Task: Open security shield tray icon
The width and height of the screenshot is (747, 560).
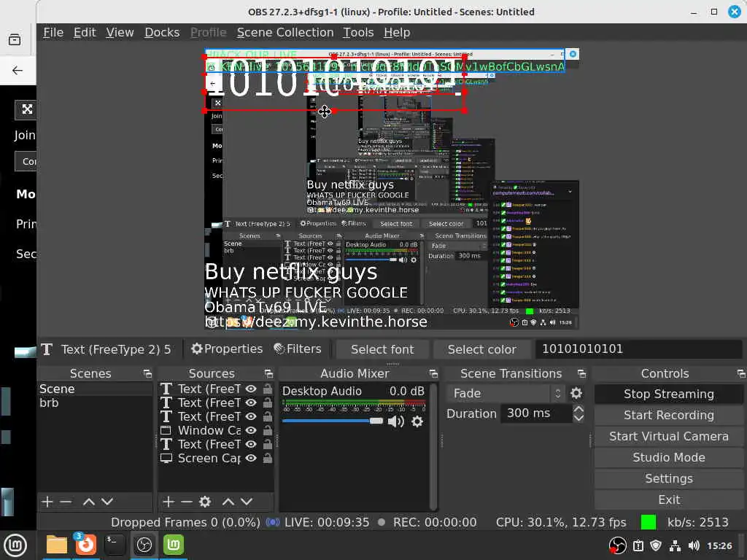Action: (x=656, y=545)
